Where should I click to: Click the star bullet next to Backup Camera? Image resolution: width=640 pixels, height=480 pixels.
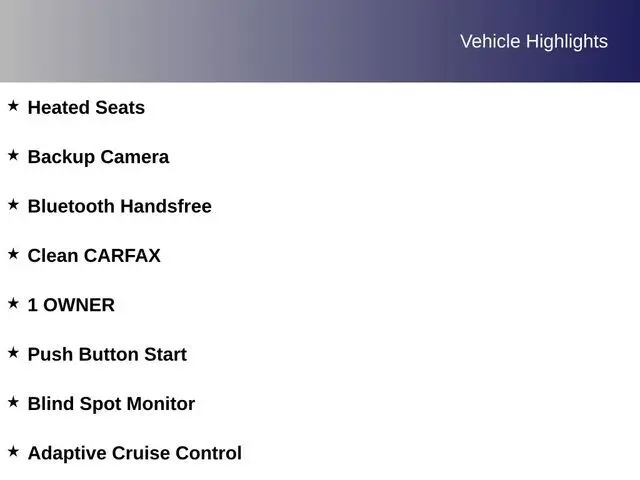click(x=13, y=155)
